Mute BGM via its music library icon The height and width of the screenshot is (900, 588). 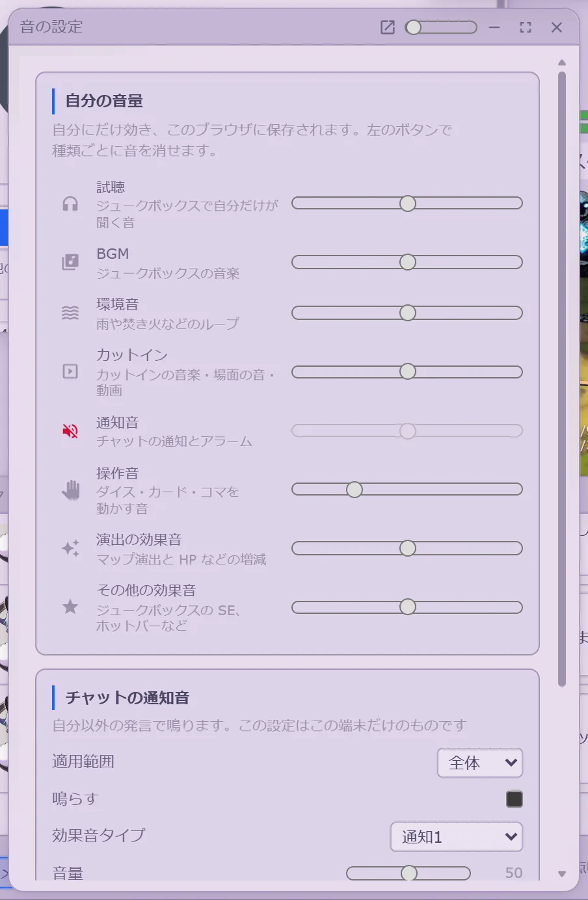click(70, 262)
